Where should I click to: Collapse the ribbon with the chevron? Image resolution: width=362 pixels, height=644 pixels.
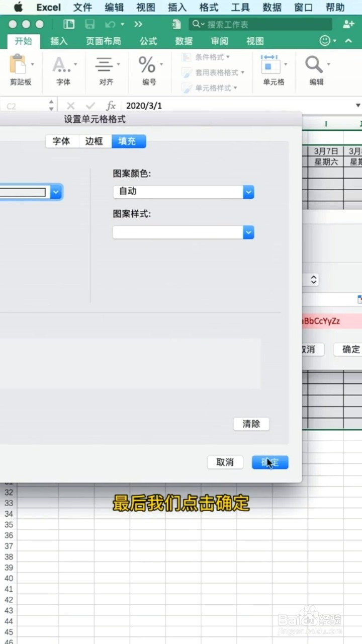348,41
